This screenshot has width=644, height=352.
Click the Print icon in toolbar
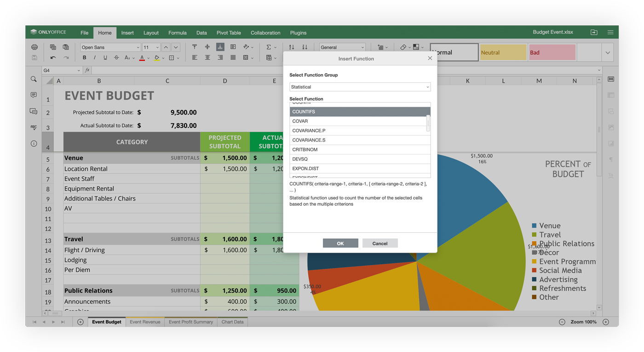(x=34, y=47)
